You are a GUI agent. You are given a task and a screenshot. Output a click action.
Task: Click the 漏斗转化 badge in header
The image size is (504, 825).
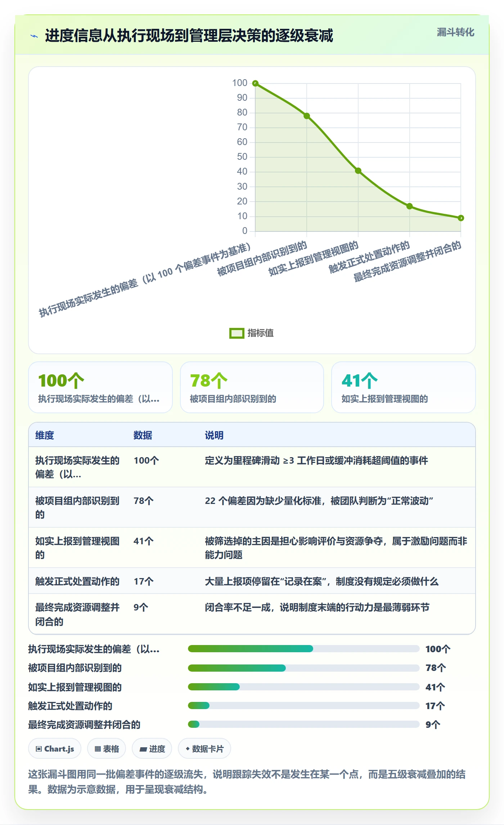point(455,32)
